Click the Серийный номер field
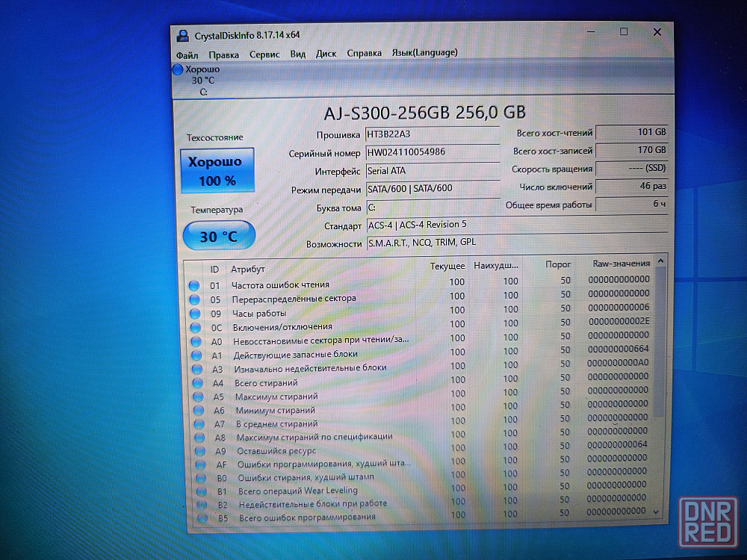Screen dimensions: 747x560 pos(433,152)
